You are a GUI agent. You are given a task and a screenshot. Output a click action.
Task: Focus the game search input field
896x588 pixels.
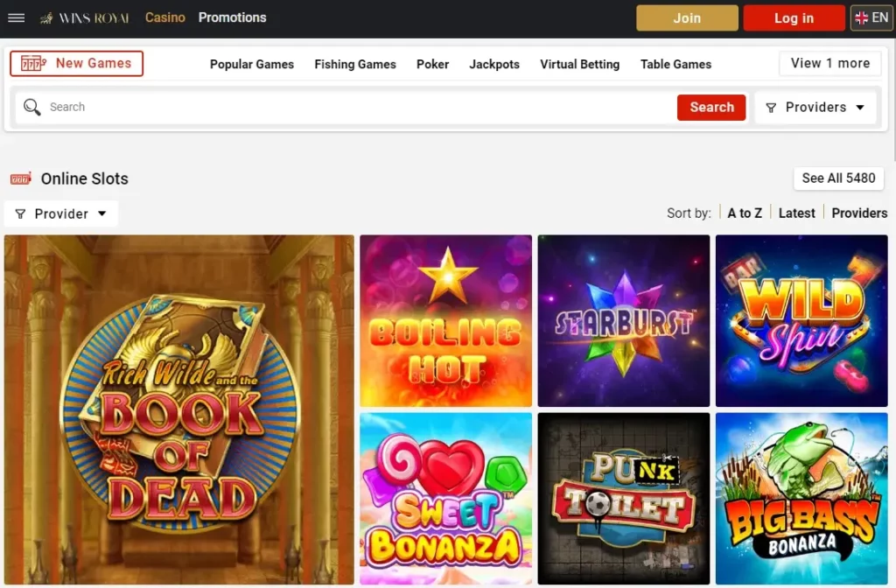coord(361,107)
